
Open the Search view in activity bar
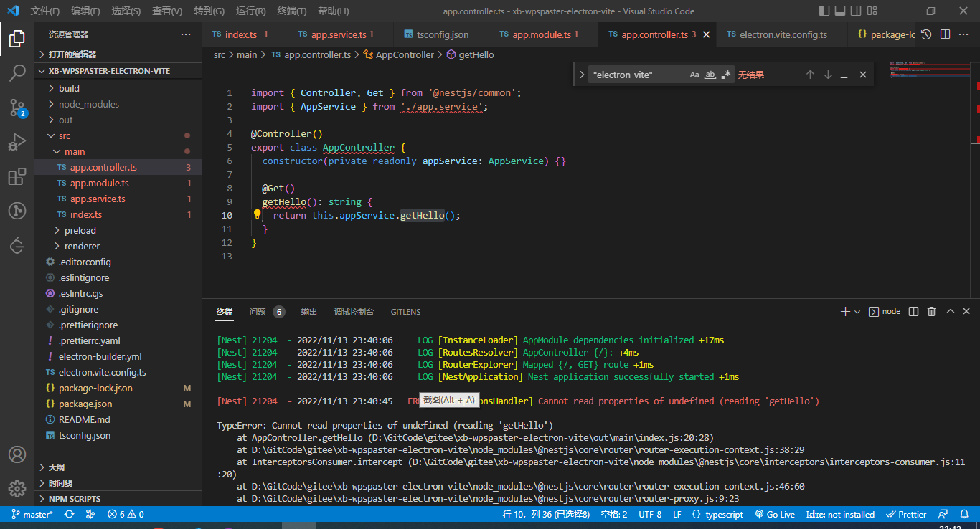(17, 72)
